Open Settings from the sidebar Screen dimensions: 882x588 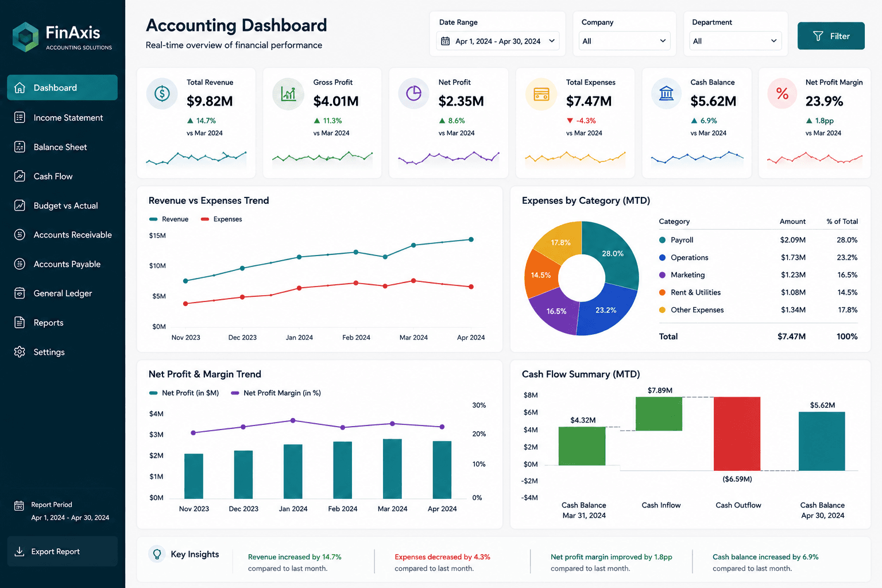(62, 352)
